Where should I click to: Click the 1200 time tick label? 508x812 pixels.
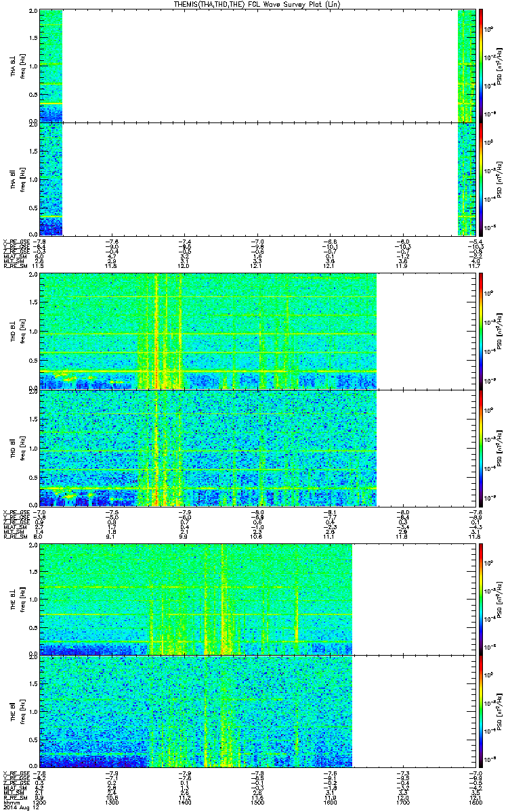tap(39, 801)
